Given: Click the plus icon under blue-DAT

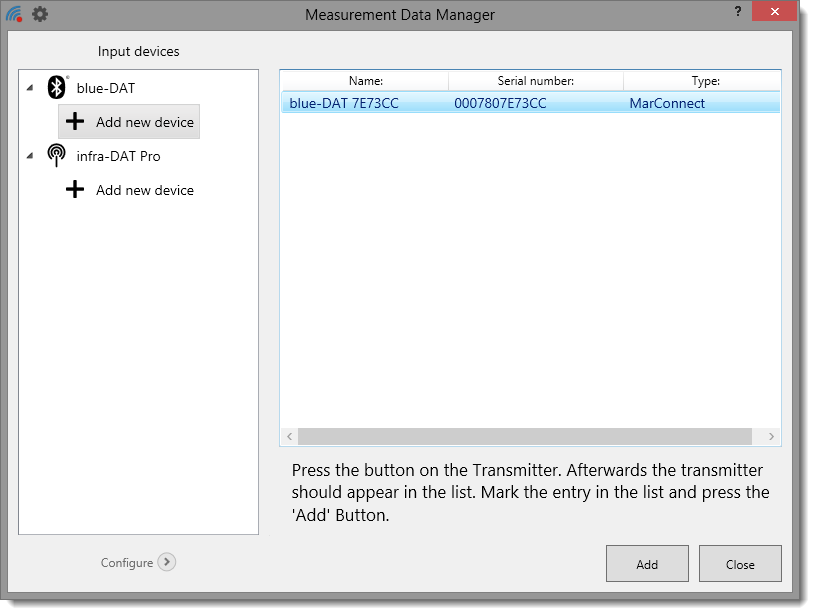Looking at the screenshot, I should pyautogui.click(x=75, y=122).
